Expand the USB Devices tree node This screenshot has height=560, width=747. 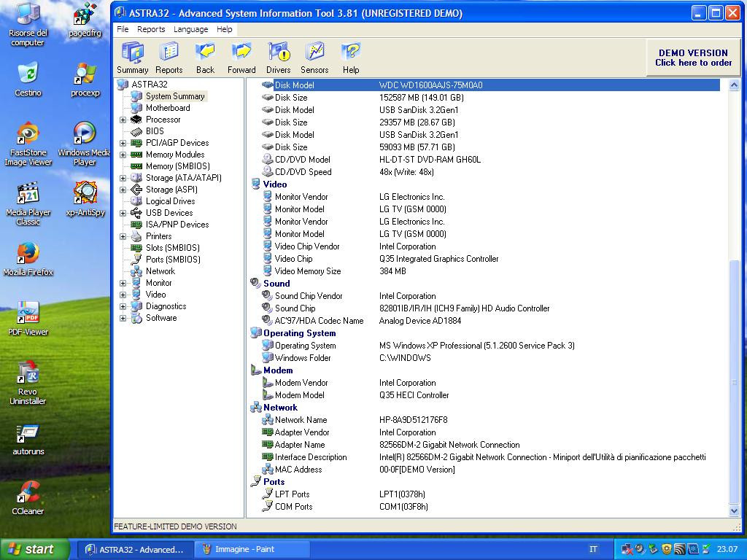(123, 213)
